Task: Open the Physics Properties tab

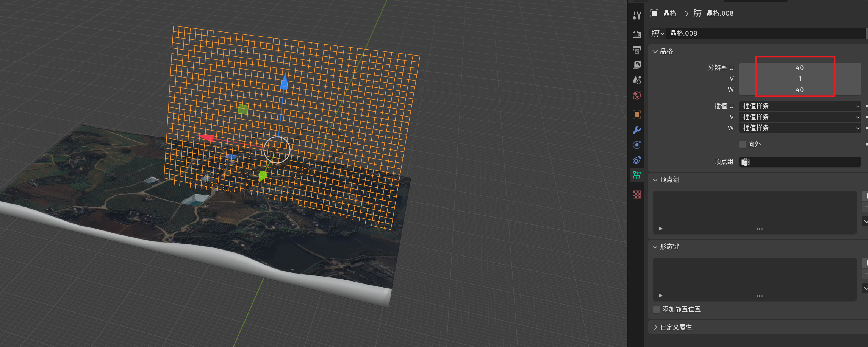Action: (x=637, y=160)
